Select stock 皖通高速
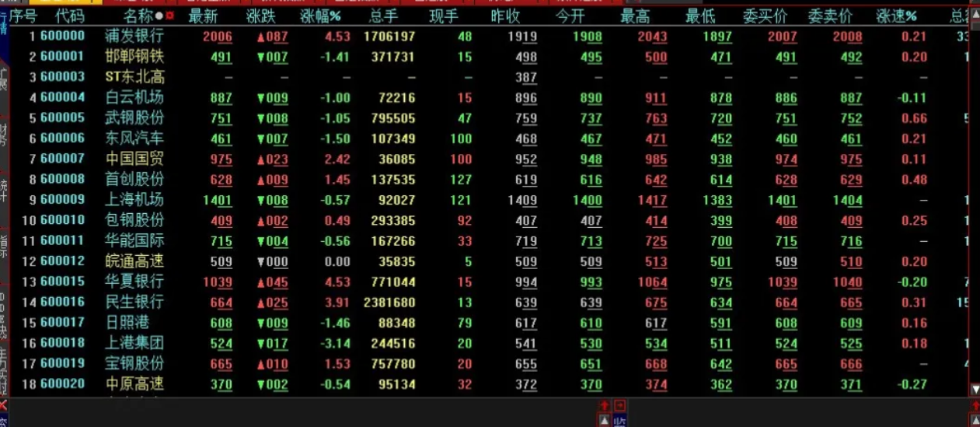 tap(134, 261)
